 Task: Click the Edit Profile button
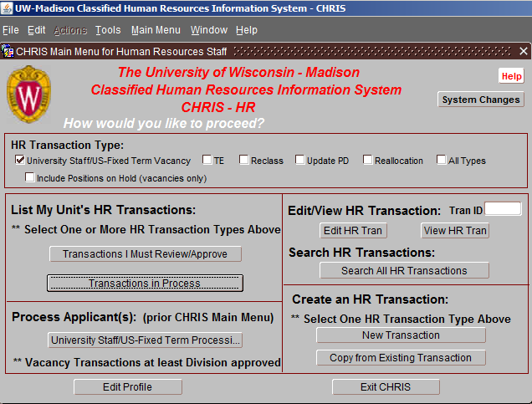coord(128,386)
